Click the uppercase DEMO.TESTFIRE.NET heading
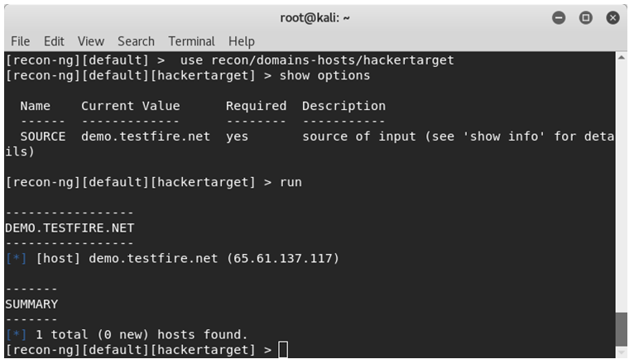The width and height of the screenshot is (634, 364). pos(70,227)
